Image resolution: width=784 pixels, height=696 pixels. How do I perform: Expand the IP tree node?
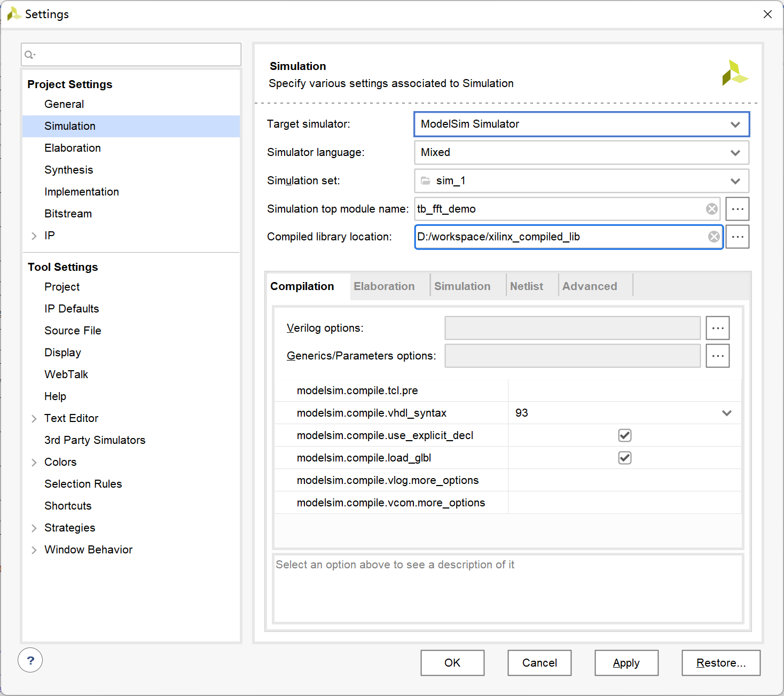[x=34, y=236]
